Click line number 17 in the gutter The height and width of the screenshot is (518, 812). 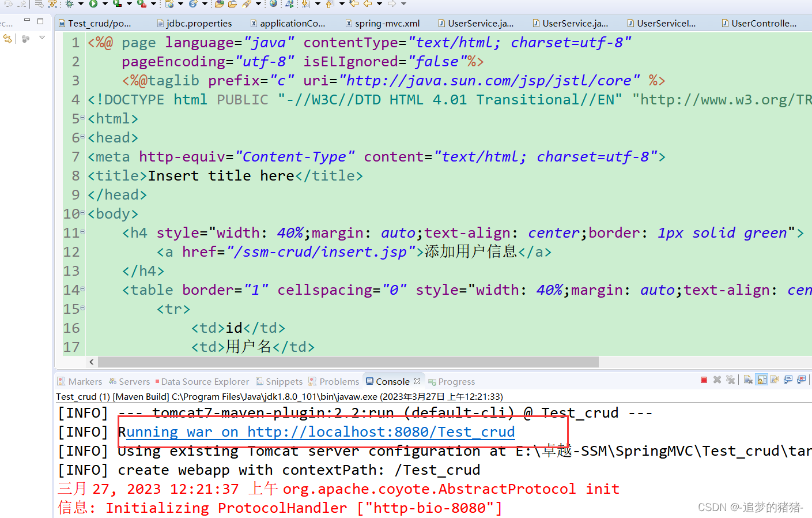[71, 347]
